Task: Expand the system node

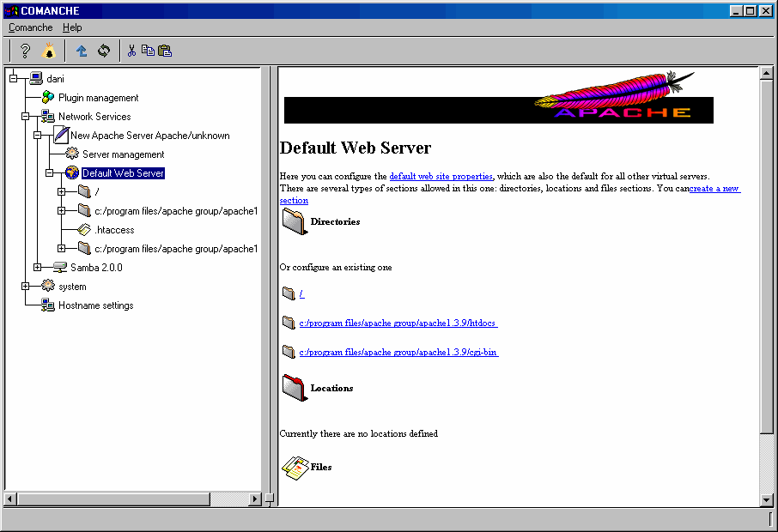Action: (25, 286)
